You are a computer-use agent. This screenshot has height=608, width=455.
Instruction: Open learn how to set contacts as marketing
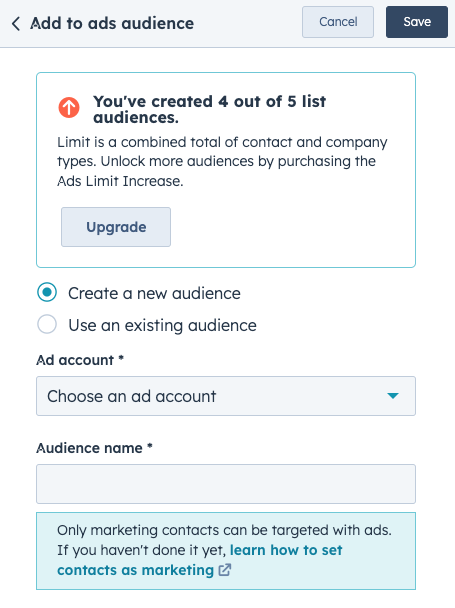coord(200,560)
